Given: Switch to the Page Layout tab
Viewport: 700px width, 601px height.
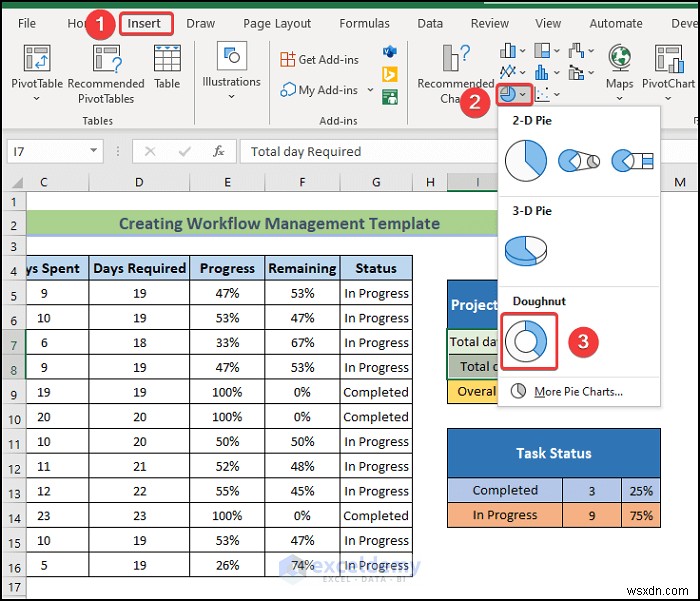Looking at the screenshot, I should (277, 23).
